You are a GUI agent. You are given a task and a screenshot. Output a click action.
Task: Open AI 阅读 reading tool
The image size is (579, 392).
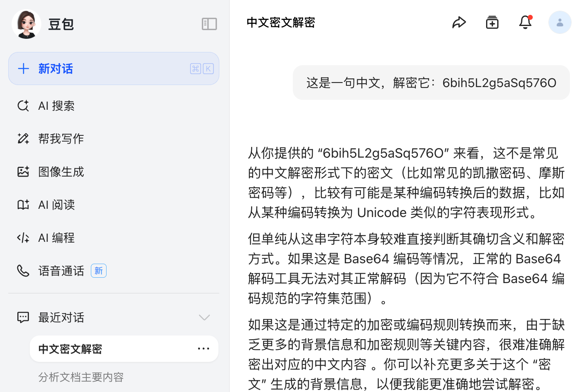(57, 205)
